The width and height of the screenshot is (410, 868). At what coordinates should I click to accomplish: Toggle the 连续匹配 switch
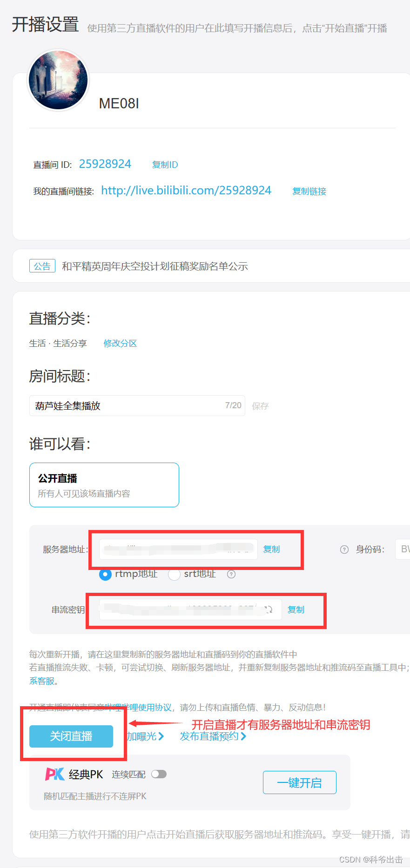coord(159,774)
